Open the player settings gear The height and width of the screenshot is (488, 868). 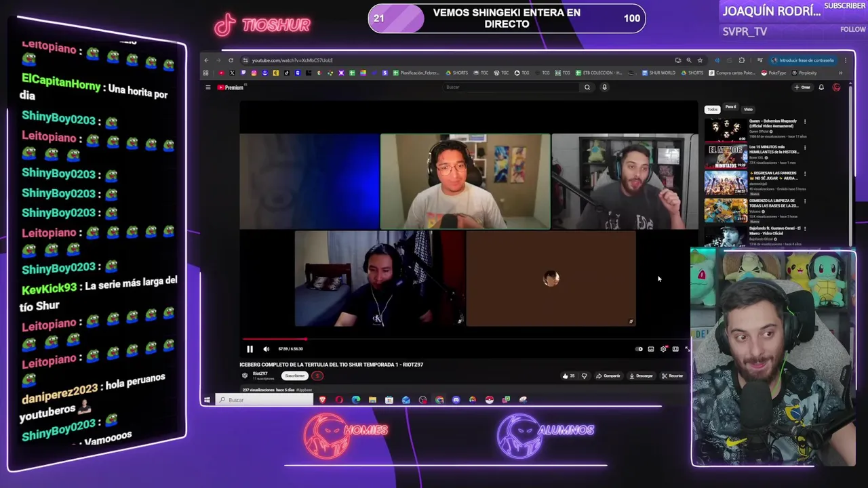663,349
